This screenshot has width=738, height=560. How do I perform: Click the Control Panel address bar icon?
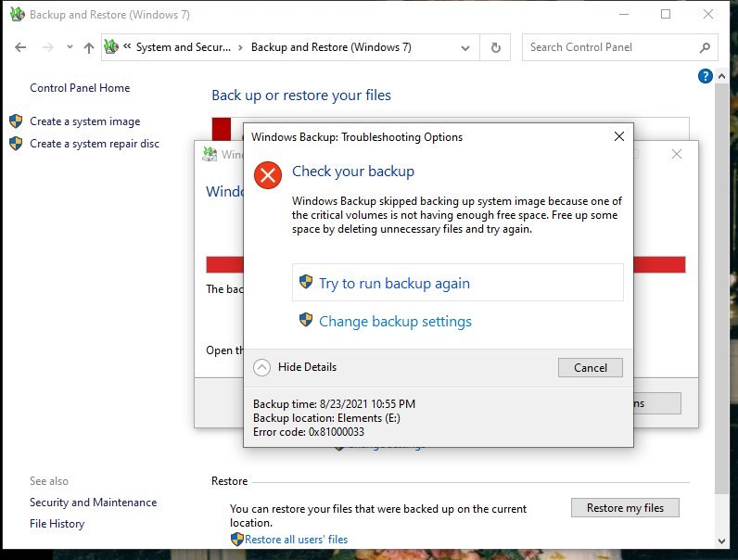pyautogui.click(x=111, y=46)
